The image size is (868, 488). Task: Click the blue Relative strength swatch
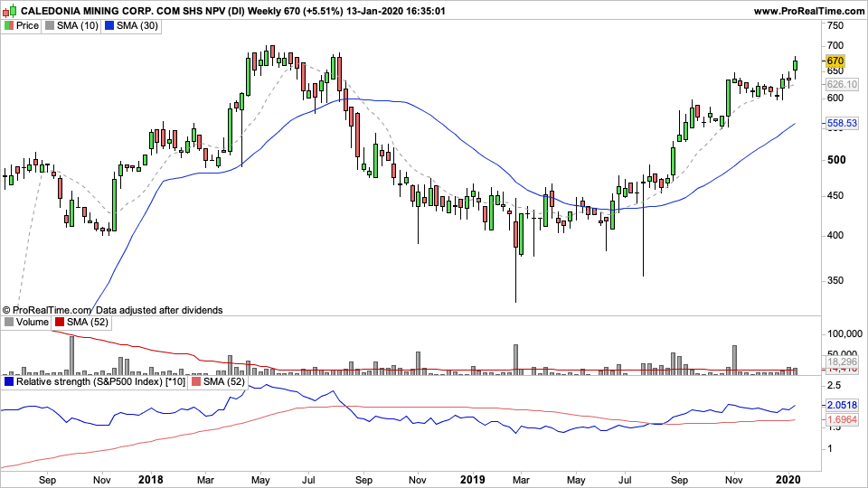tap(9, 381)
